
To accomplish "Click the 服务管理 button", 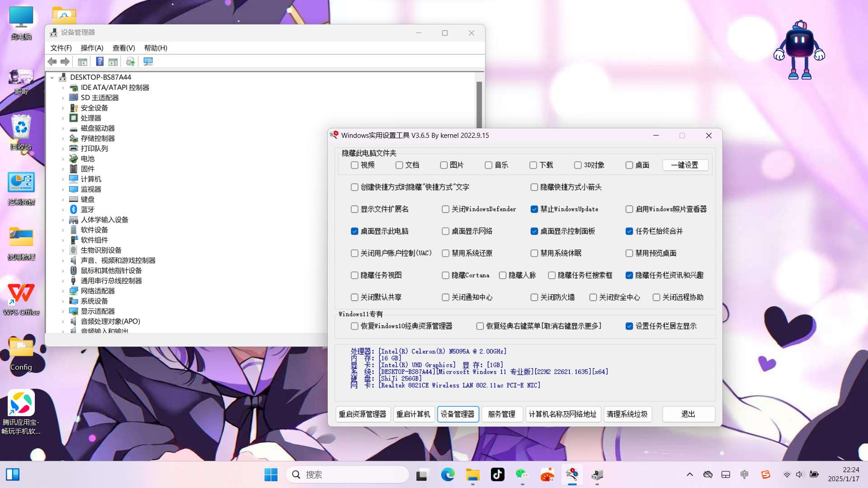I will click(502, 414).
